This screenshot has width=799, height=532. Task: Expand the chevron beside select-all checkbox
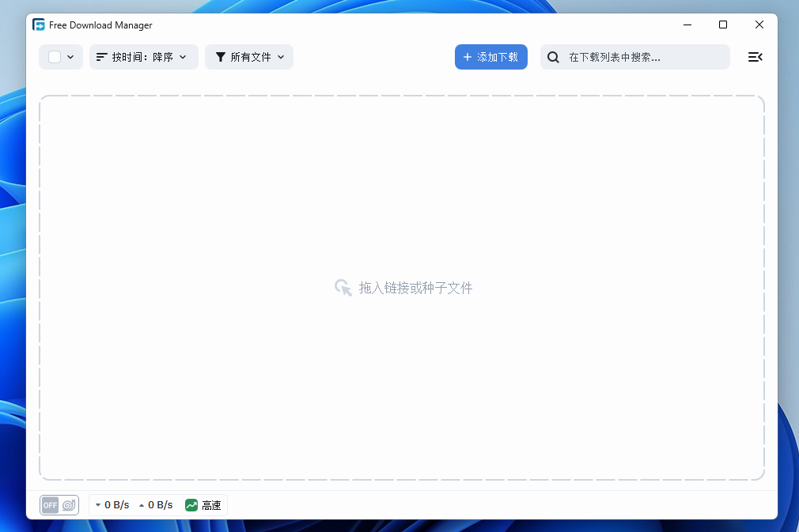(70, 57)
